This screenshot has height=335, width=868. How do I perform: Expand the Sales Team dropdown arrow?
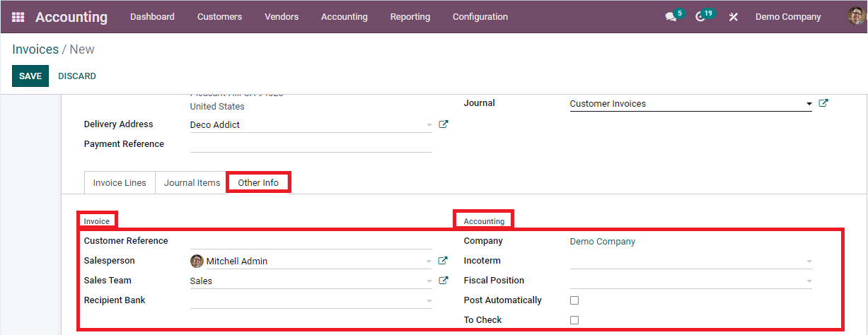point(429,281)
